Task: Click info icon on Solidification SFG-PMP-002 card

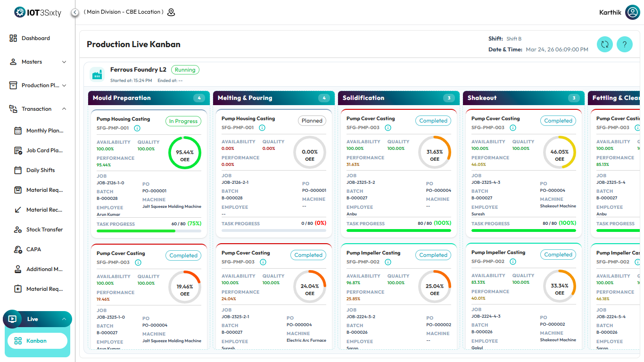Action: pos(387,262)
